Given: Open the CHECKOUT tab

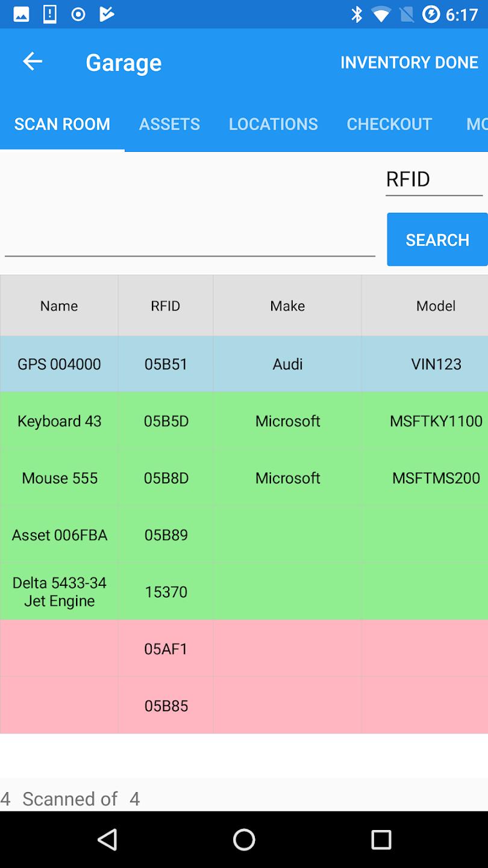Looking at the screenshot, I should (389, 124).
